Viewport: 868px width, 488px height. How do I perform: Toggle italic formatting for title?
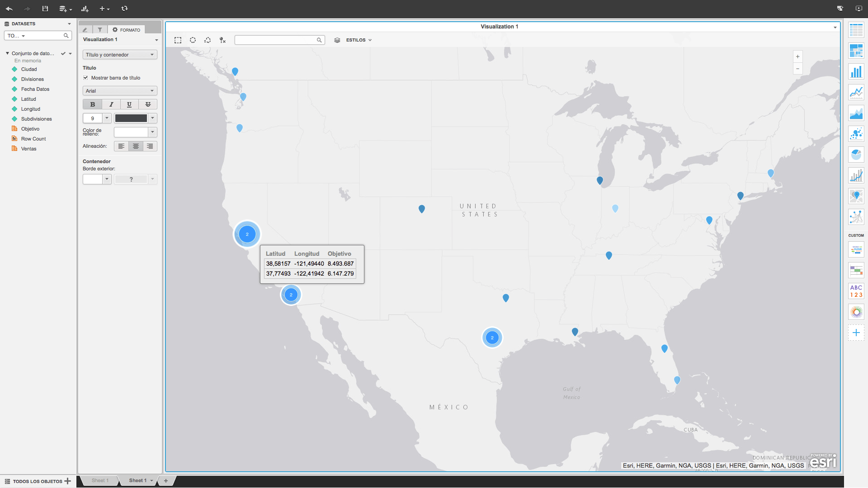point(111,104)
